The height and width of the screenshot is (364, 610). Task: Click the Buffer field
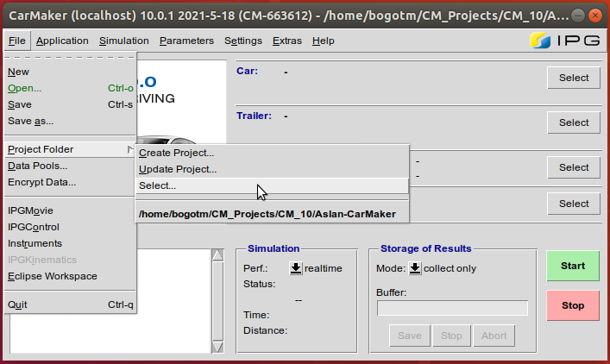point(452,308)
